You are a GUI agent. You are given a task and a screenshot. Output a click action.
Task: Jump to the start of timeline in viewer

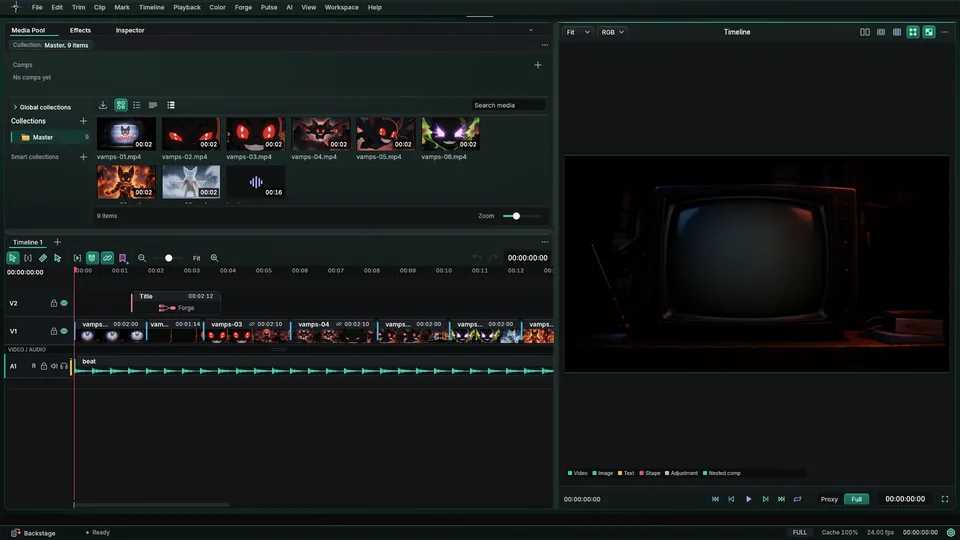coord(715,499)
